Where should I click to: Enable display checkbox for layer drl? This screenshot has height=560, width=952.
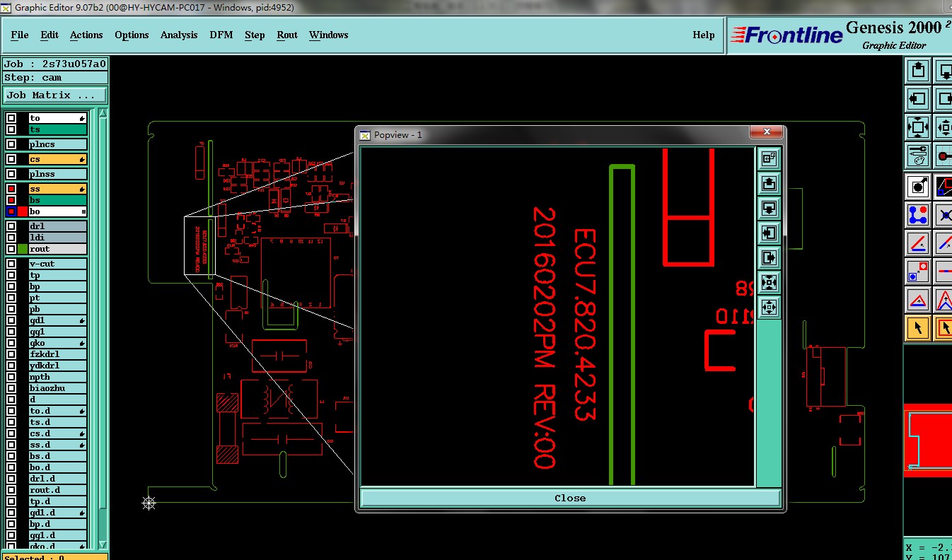11,226
